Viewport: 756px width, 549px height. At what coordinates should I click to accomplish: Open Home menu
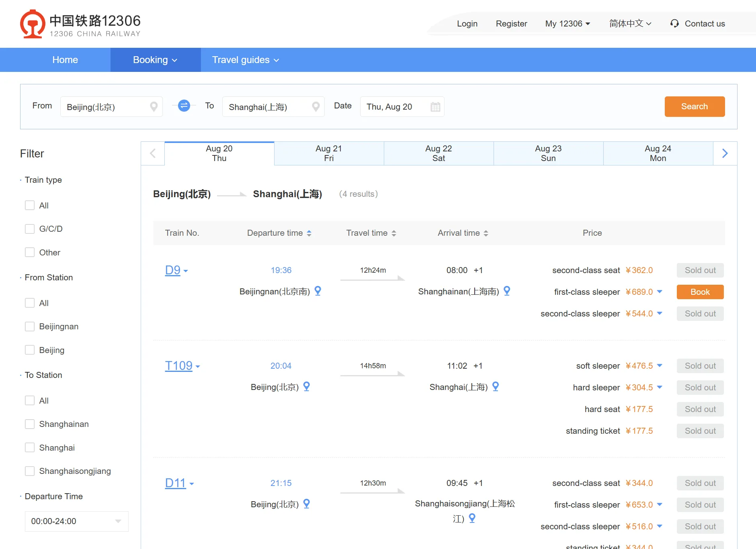[x=65, y=60]
